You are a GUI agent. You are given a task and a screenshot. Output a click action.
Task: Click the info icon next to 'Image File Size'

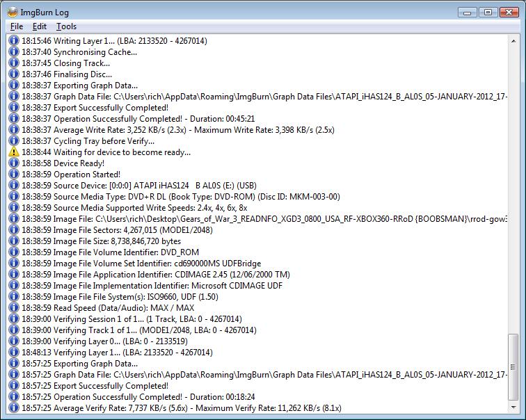coord(13,241)
